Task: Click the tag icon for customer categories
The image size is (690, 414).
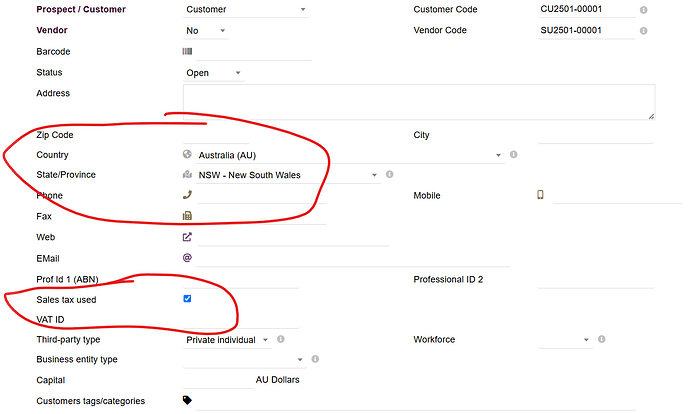Action: tap(187, 401)
